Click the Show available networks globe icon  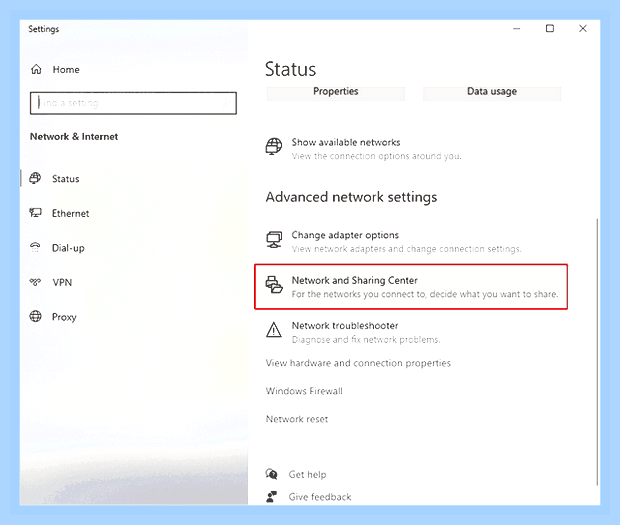[x=274, y=146]
